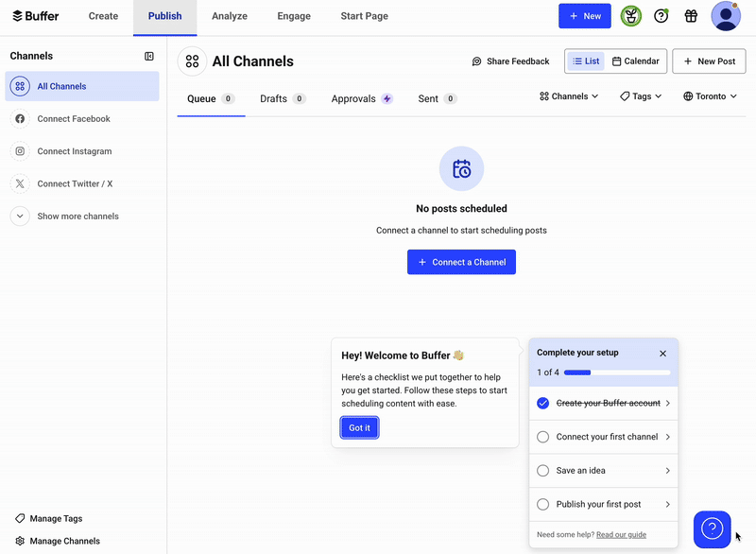This screenshot has height=554, width=756.
Task: Click the Queue count badge
Action: pyautogui.click(x=228, y=99)
